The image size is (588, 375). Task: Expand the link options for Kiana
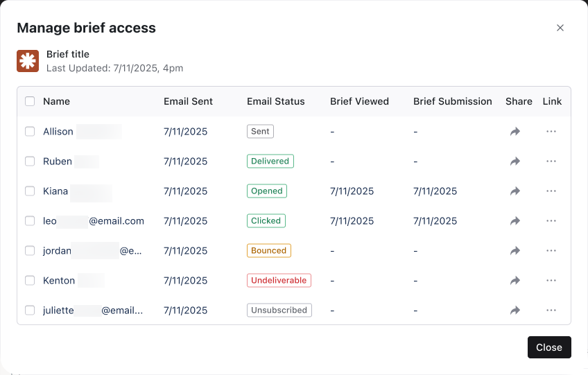(551, 191)
